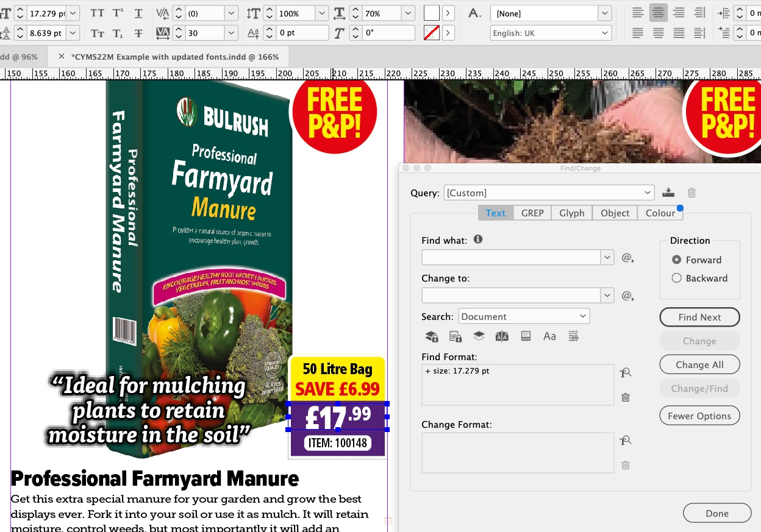Toggle Include Parent Pages search option

pos(502,336)
